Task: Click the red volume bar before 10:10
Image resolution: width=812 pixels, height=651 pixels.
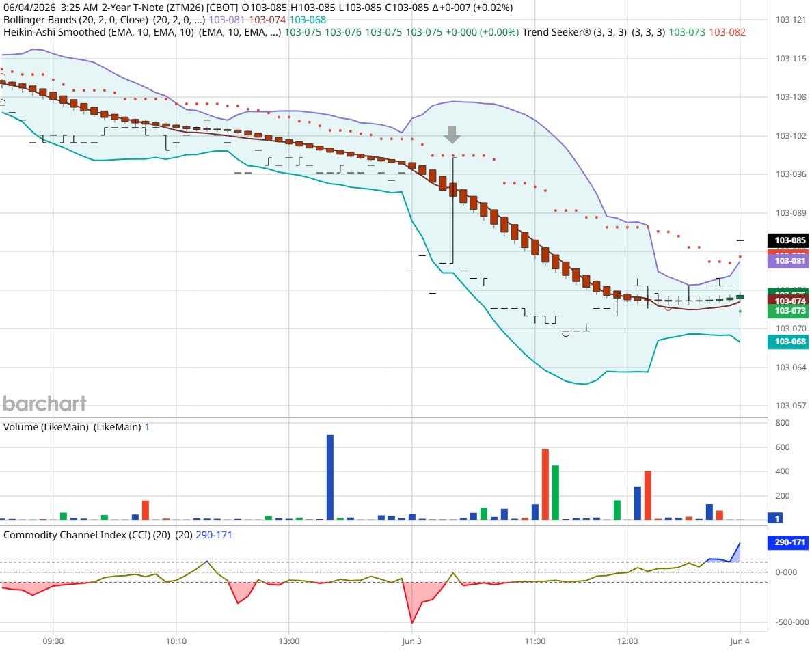Action: click(146, 510)
